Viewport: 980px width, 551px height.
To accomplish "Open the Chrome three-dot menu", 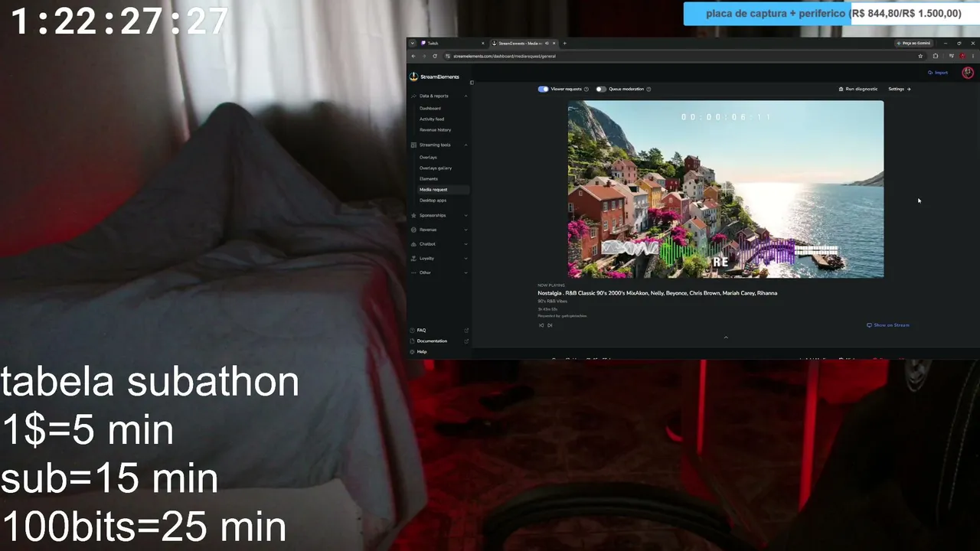I will [972, 56].
